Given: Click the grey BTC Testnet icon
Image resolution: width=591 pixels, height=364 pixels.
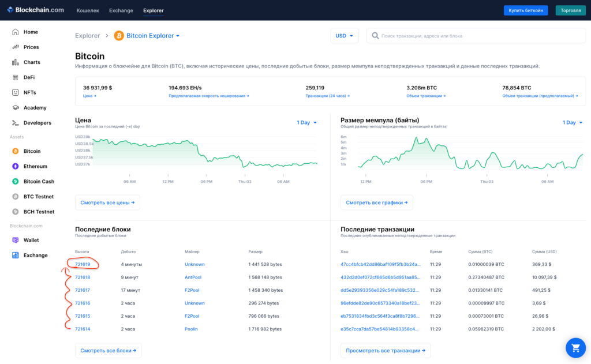Looking at the screenshot, I should [16, 196].
